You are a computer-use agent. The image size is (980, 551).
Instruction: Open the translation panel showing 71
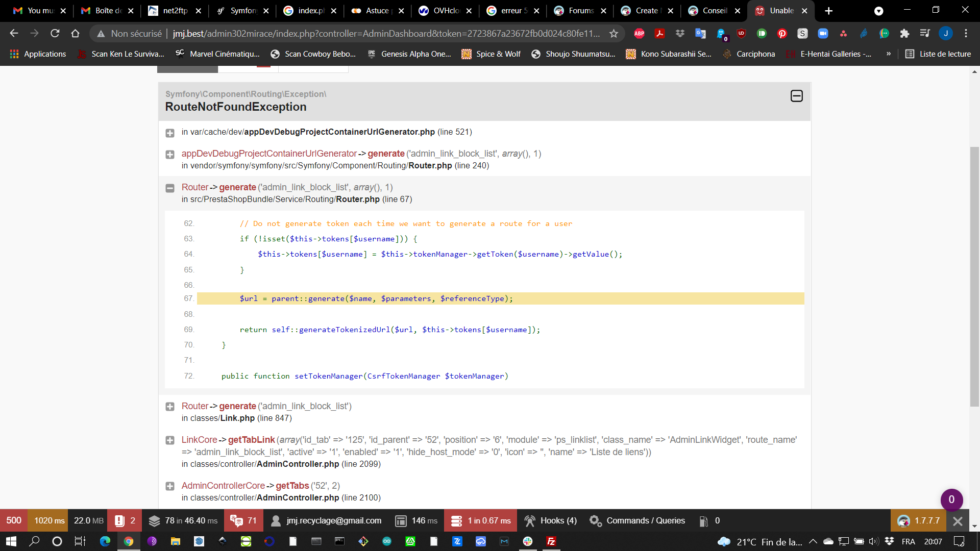(243, 520)
